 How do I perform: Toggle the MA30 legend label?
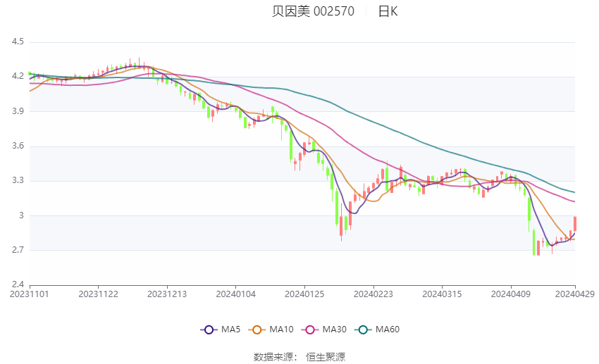click(x=333, y=330)
